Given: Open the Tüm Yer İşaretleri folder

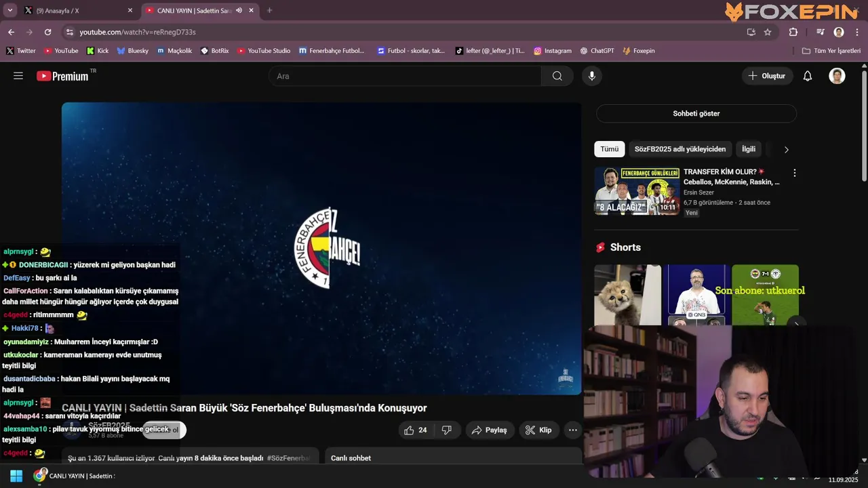Looking at the screenshot, I should (x=831, y=51).
